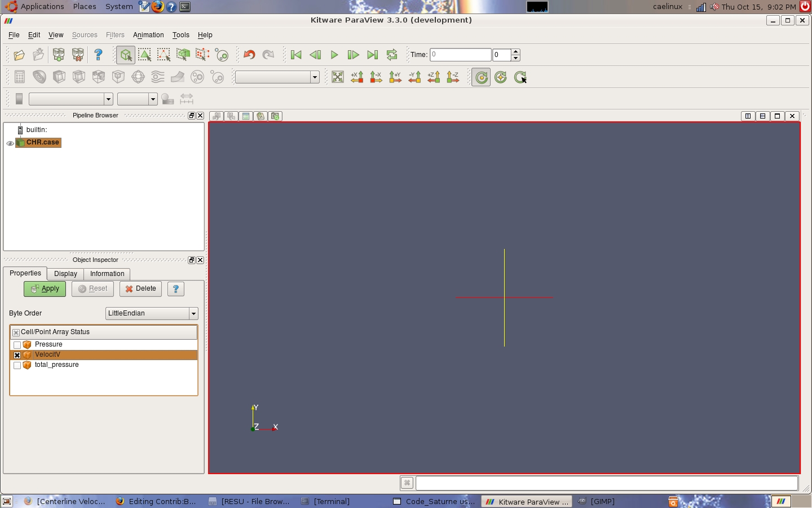Open the File menu
This screenshot has height=508, width=812.
click(14, 35)
